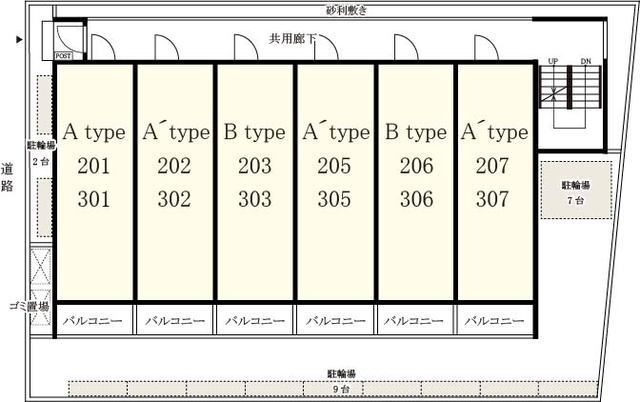Click the A´ type label above 207
The height and width of the screenshot is (402, 640).
click(495, 131)
